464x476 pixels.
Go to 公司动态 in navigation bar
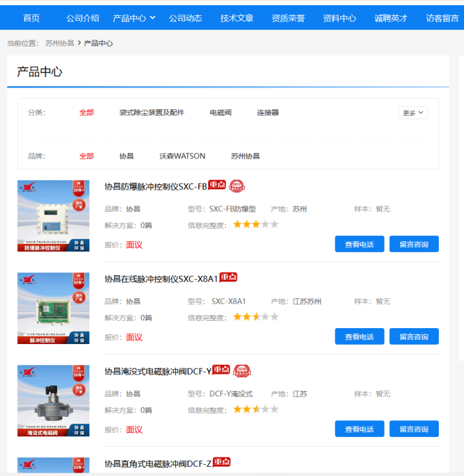click(185, 18)
